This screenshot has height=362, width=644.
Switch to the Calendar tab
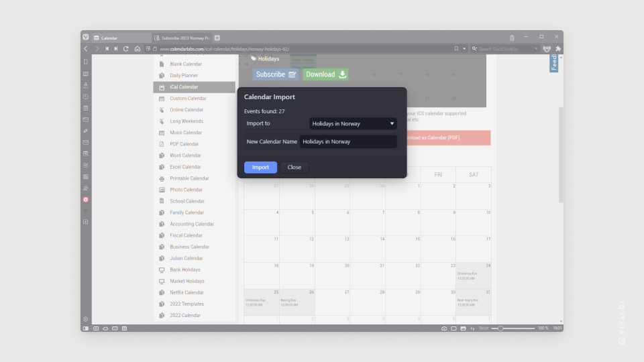(121, 38)
